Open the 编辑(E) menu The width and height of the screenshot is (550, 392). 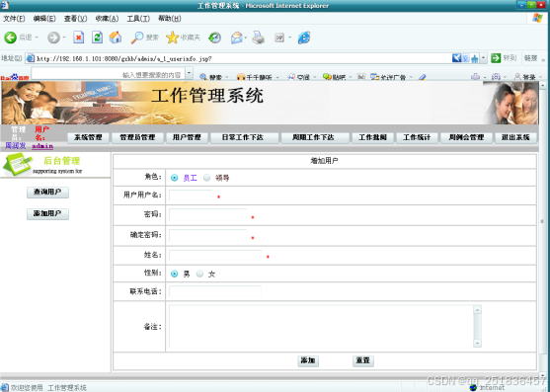[x=44, y=18]
